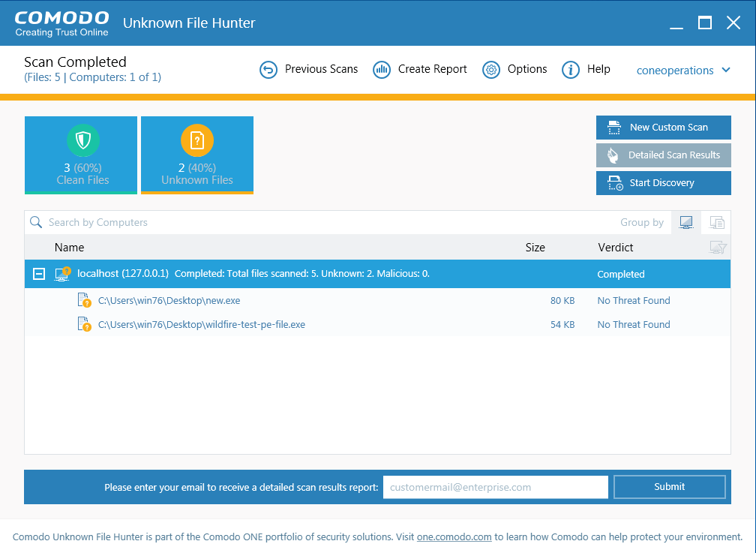Sort by the Verdict column header
Image resolution: width=756 pixels, height=553 pixels.
[615, 248]
